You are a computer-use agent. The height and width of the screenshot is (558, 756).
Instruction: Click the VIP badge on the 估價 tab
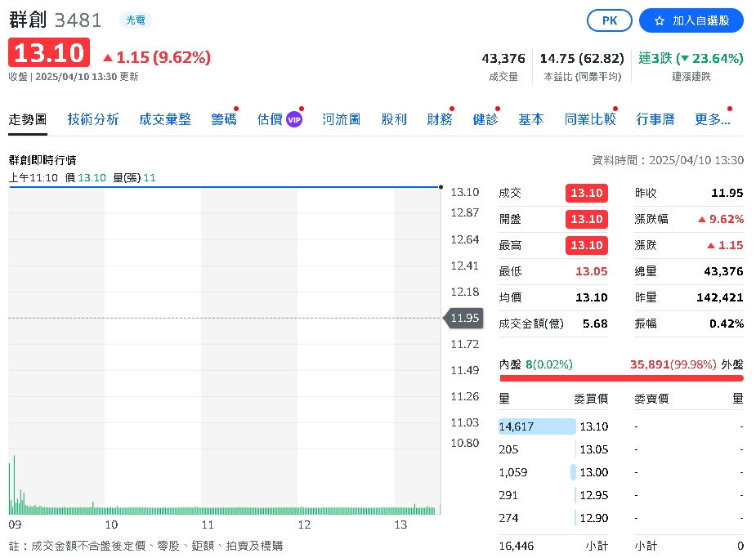tap(293, 118)
